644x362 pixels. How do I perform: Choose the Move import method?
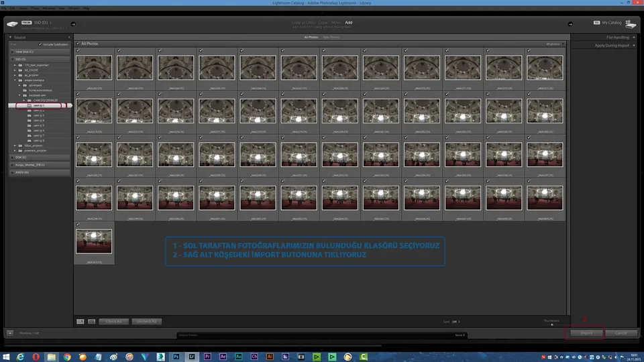(336, 23)
